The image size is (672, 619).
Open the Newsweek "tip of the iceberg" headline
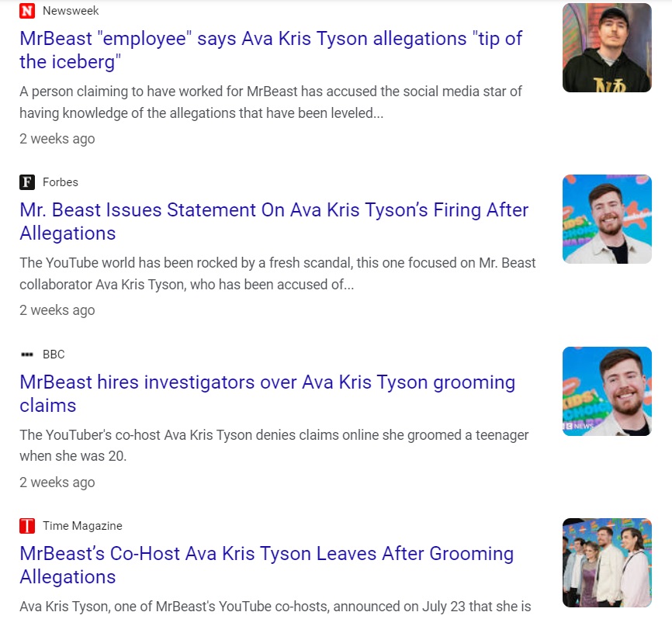pos(271,50)
